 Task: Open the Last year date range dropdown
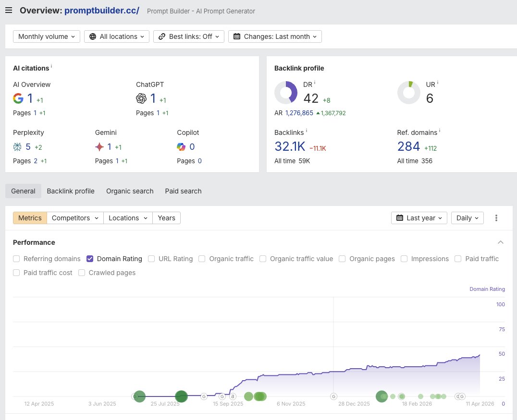coord(419,218)
